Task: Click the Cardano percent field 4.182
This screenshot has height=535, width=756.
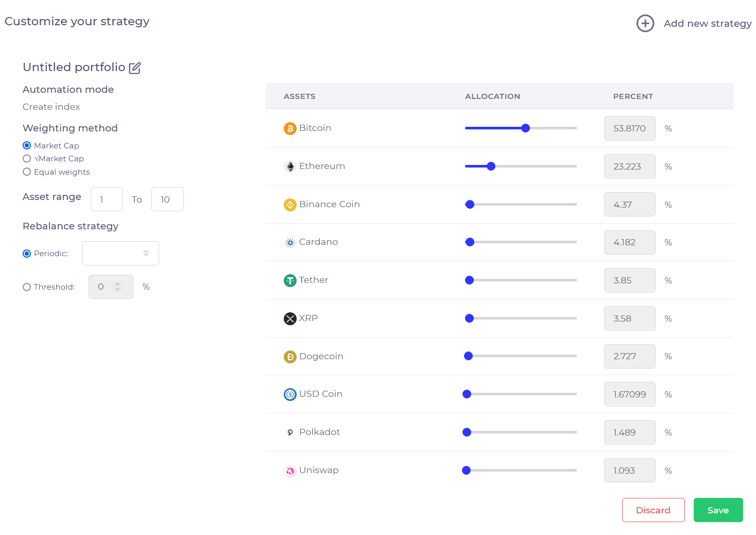Action: (630, 242)
